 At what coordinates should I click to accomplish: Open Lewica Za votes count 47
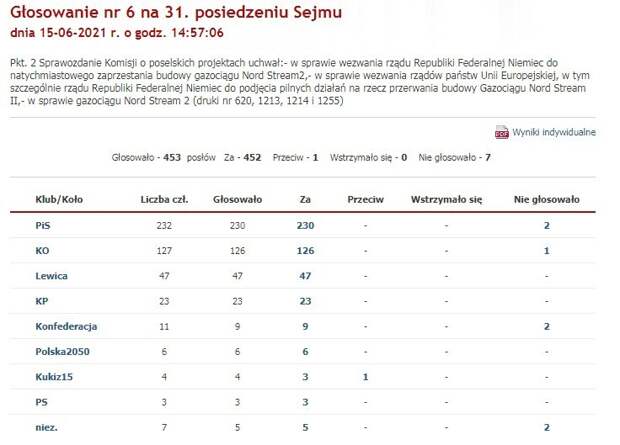305,276
